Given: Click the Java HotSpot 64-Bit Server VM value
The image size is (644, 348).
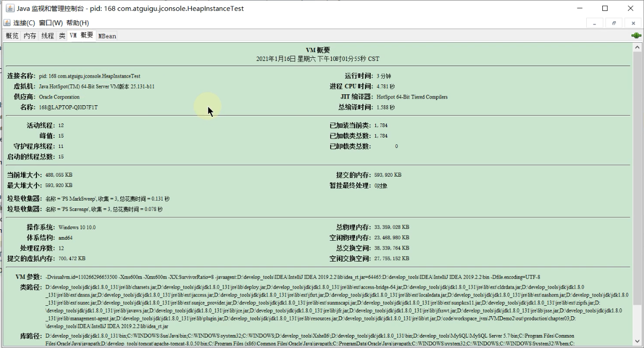Looking at the screenshot, I should [97, 86].
